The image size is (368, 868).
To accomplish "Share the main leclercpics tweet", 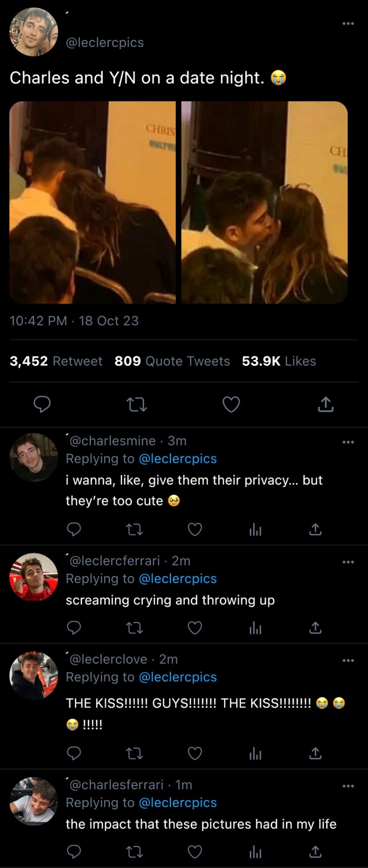I will point(326,404).
